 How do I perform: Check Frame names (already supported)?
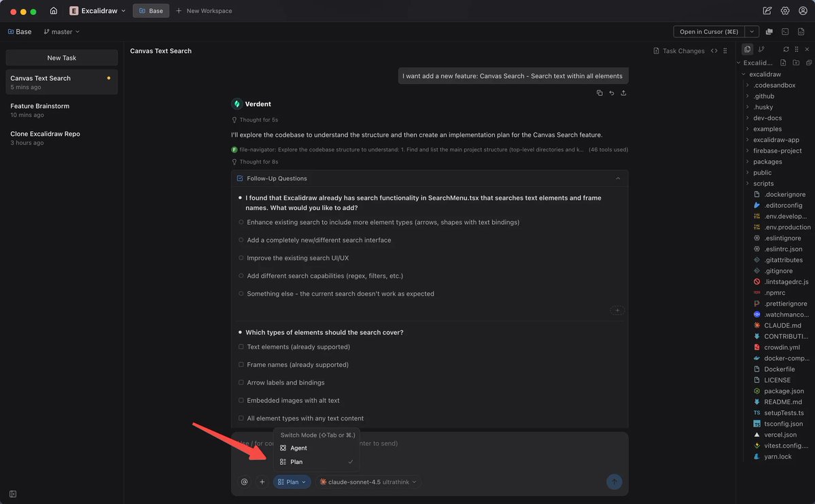[241, 364]
